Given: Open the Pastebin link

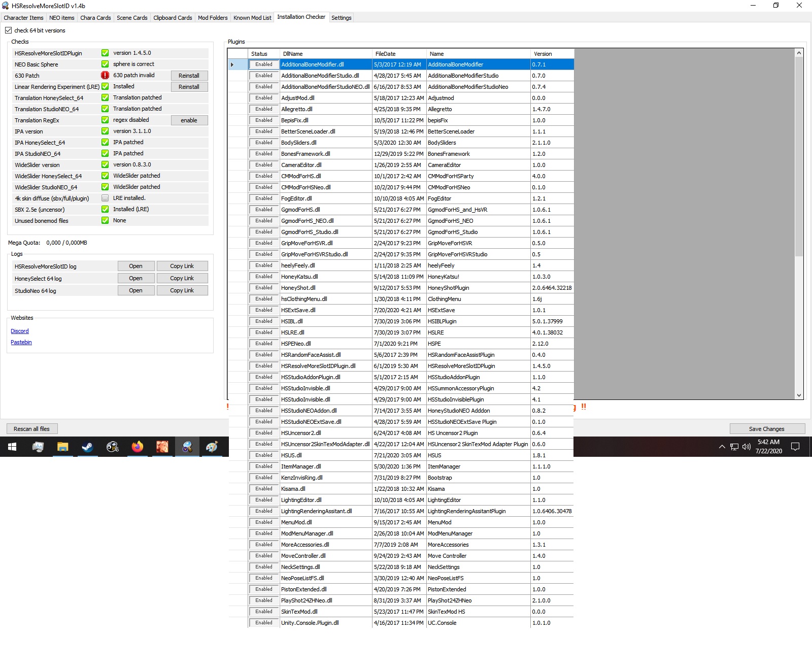Looking at the screenshot, I should point(21,342).
